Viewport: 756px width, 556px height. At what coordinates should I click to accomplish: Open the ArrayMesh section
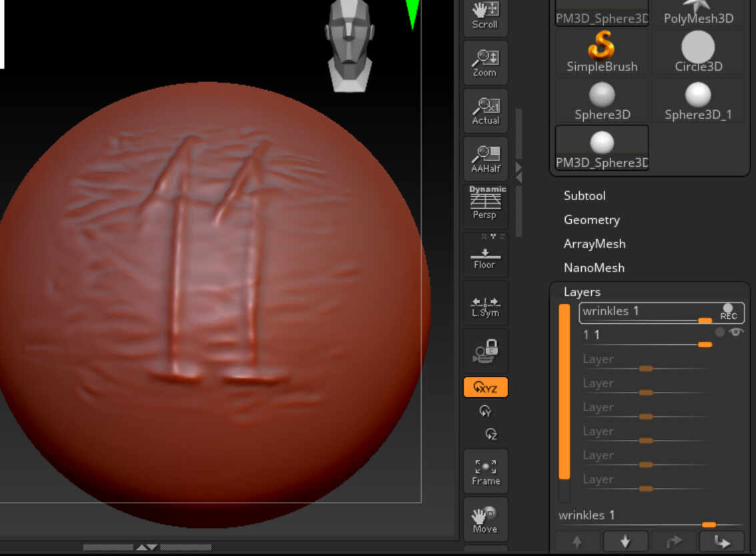[594, 244]
